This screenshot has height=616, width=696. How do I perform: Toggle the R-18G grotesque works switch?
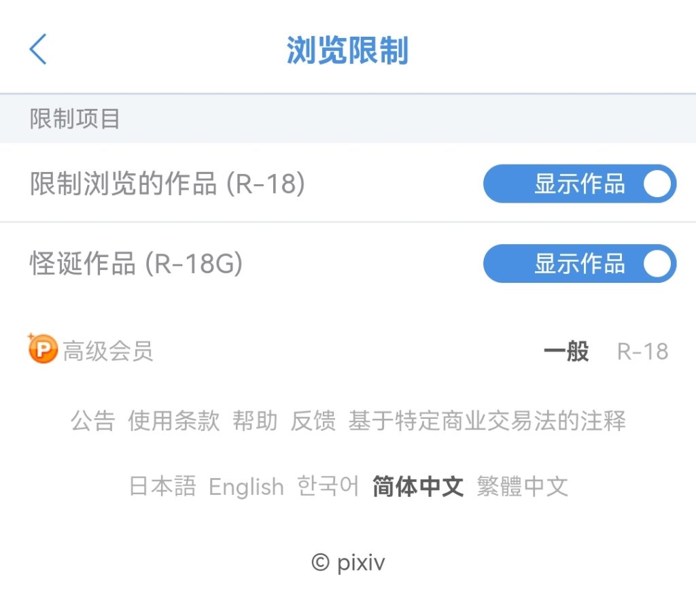(x=579, y=264)
